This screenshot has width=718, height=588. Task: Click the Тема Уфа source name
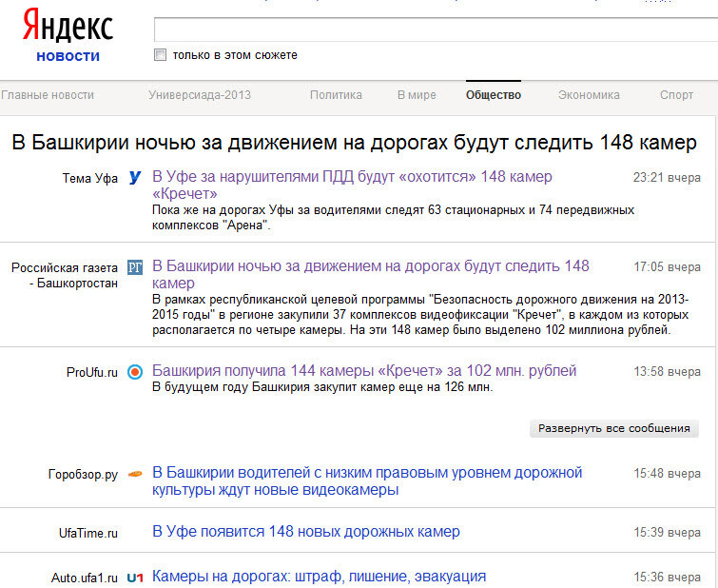89,178
